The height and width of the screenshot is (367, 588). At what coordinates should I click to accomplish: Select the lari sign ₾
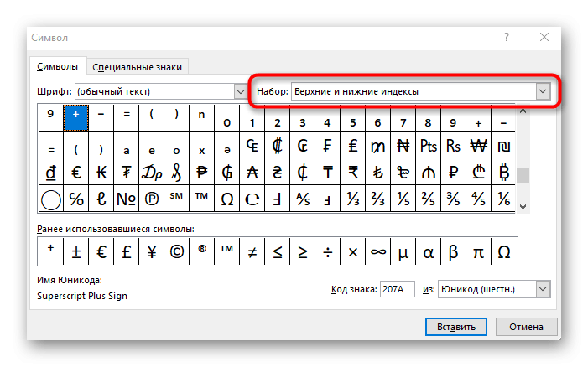(478, 172)
